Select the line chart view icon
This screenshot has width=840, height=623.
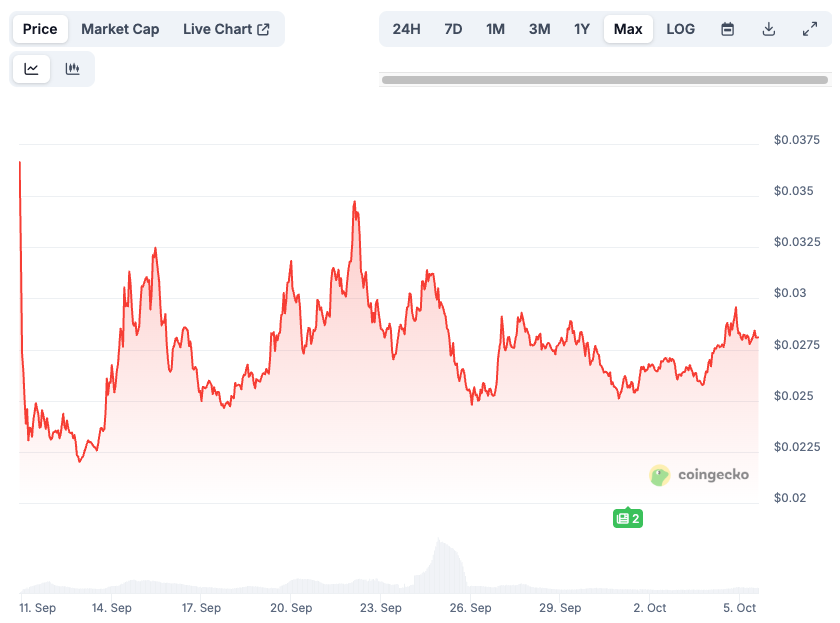tap(32, 69)
